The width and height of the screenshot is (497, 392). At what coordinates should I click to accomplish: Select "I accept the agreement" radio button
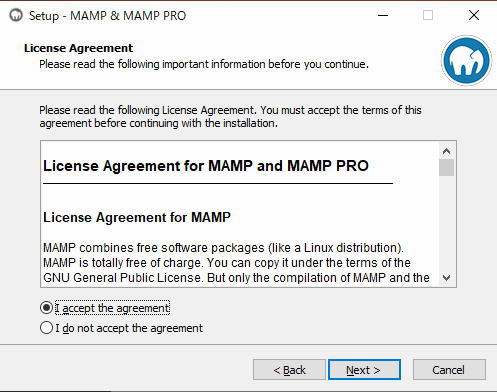coord(46,308)
